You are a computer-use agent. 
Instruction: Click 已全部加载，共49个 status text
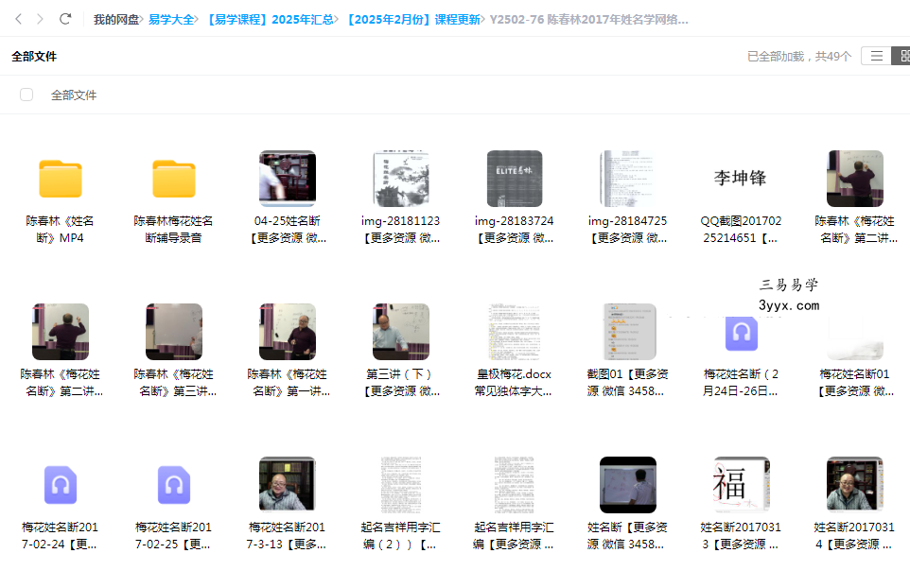point(799,57)
